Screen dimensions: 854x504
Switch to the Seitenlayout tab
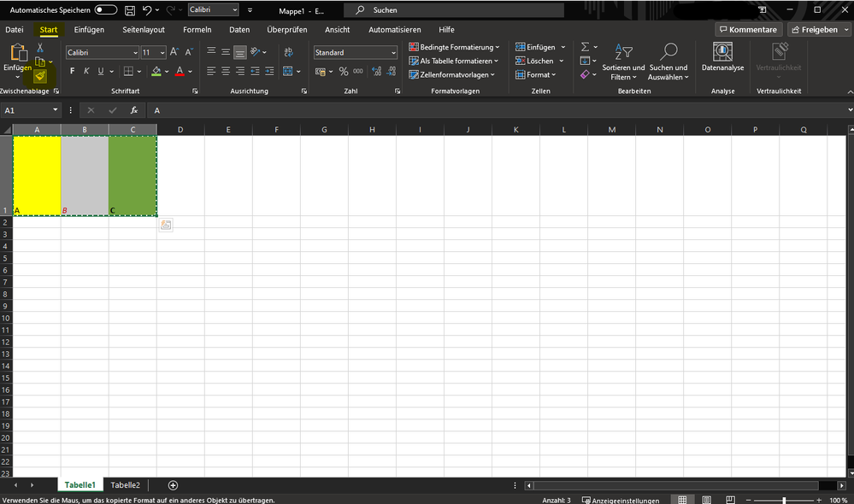coord(144,30)
